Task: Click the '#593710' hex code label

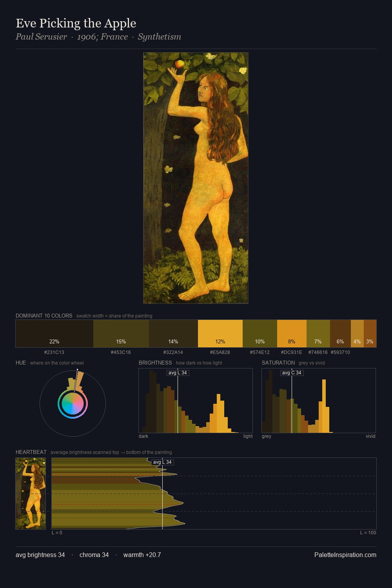Action: [x=340, y=352]
